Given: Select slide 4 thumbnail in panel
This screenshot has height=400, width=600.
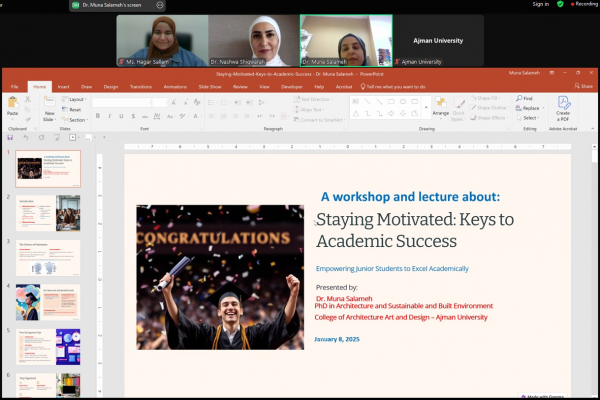Looking at the screenshot, I should click(x=47, y=301).
